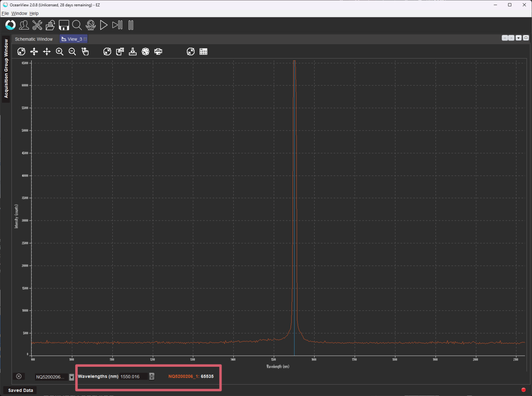Click the Wavelengths (nm) input field
Image resolution: width=532 pixels, height=396 pixels.
(134, 377)
